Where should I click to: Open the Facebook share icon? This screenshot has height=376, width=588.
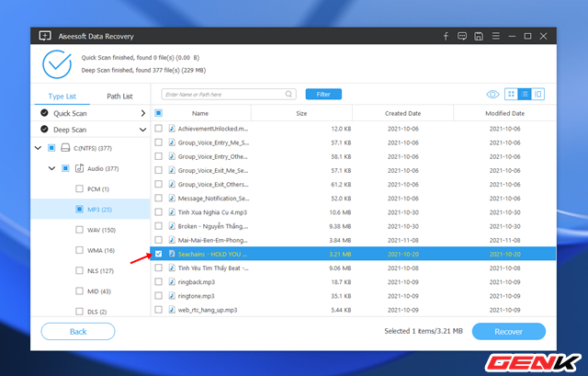coord(446,36)
